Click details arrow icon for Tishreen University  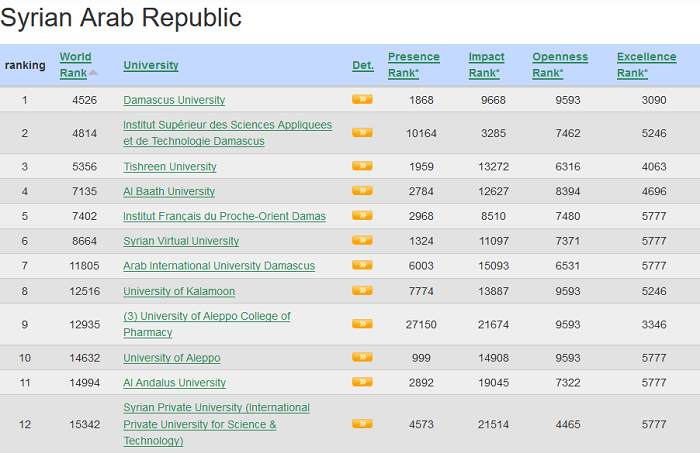coord(362,166)
